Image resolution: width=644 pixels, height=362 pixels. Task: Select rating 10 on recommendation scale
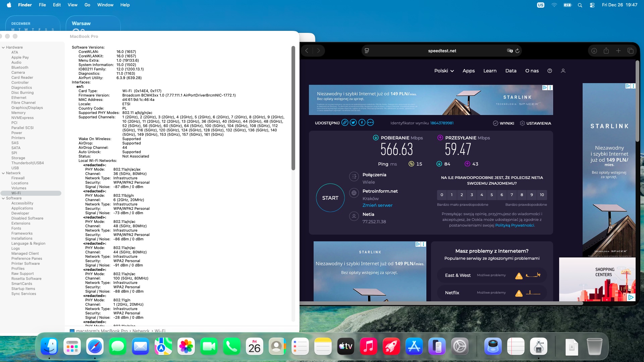542,195
